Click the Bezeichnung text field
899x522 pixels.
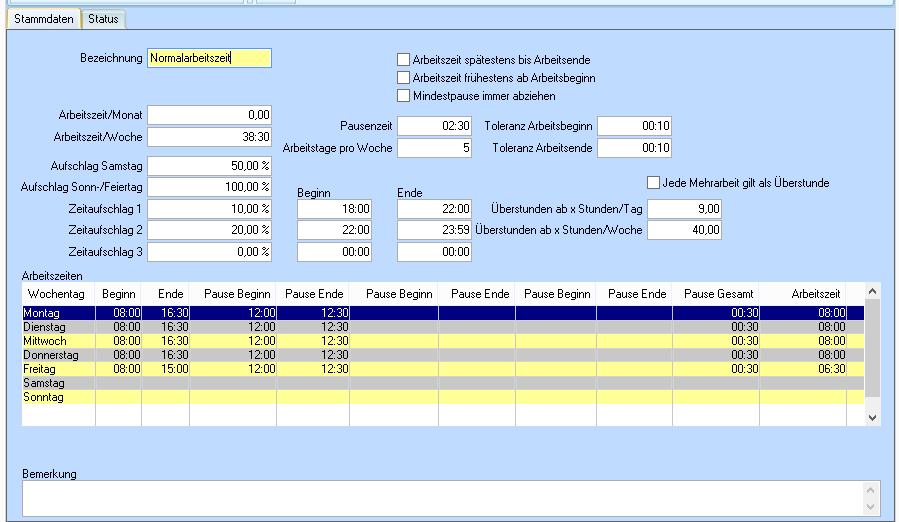pos(208,59)
